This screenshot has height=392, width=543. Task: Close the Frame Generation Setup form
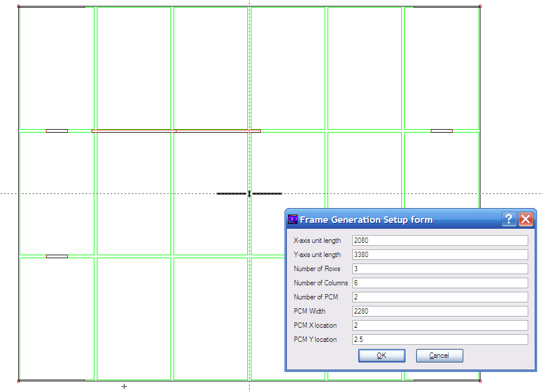(525, 219)
